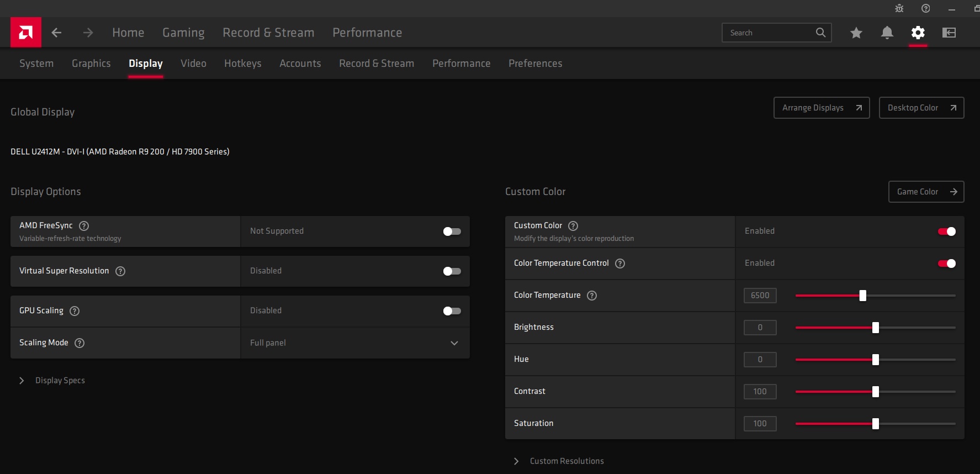980x474 pixels.
Task: Show GPU Scaling help icon
Action: click(75, 310)
